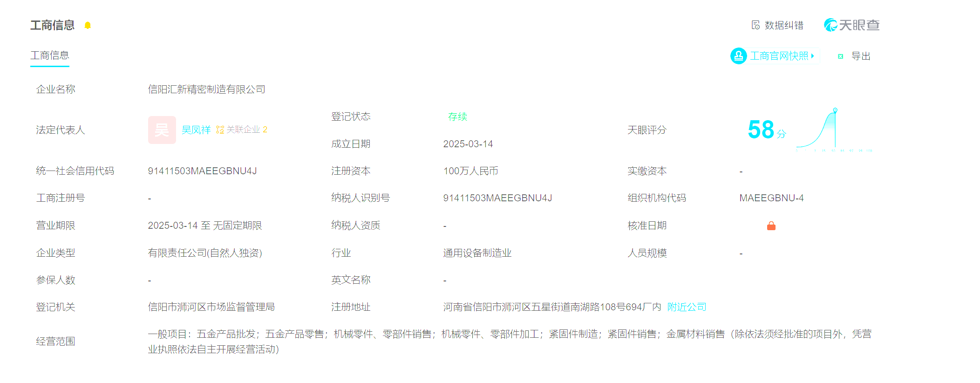The width and height of the screenshot is (980, 383).
Task: Click the 实缴资本 label
Action: coord(647,171)
